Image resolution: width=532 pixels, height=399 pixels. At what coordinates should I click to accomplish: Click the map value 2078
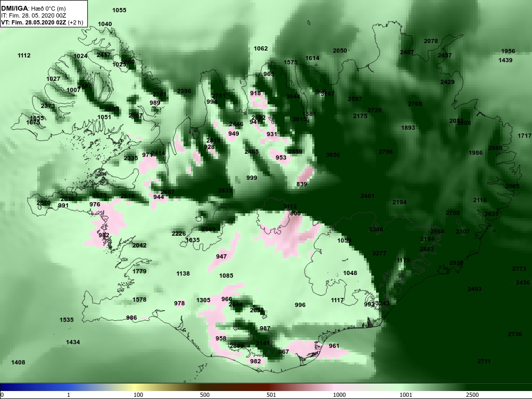431,41
